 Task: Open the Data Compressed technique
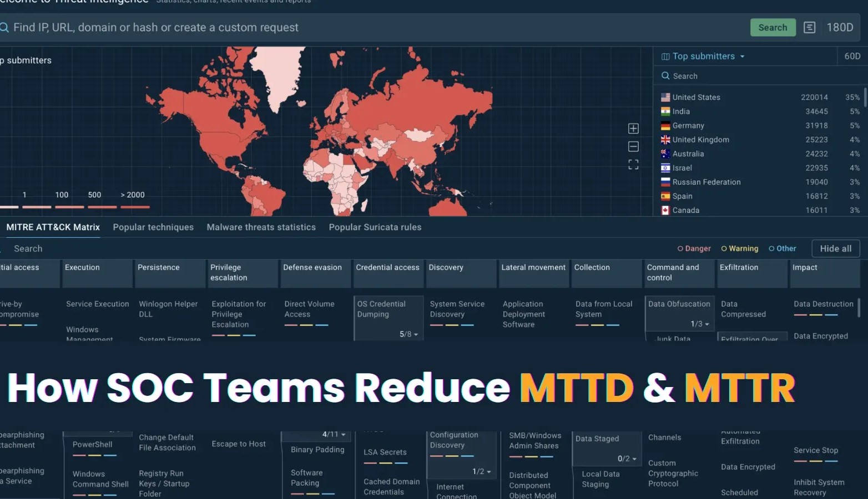(743, 309)
